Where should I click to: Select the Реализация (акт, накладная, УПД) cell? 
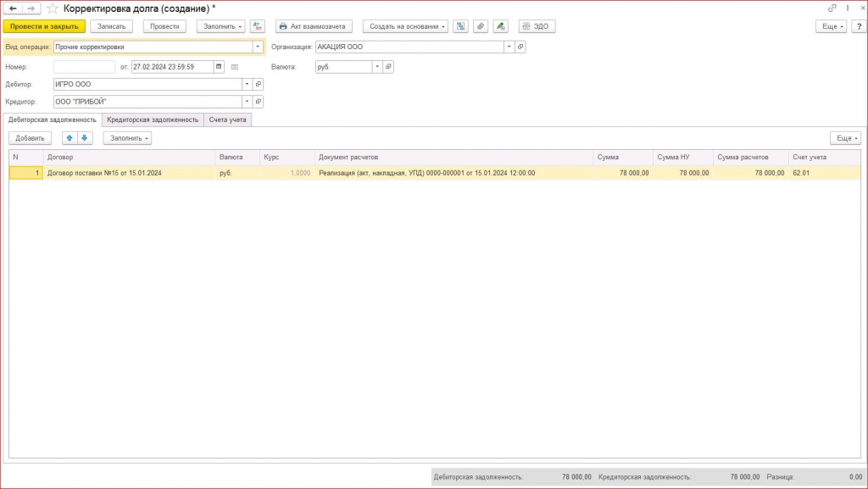pos(453,173)
